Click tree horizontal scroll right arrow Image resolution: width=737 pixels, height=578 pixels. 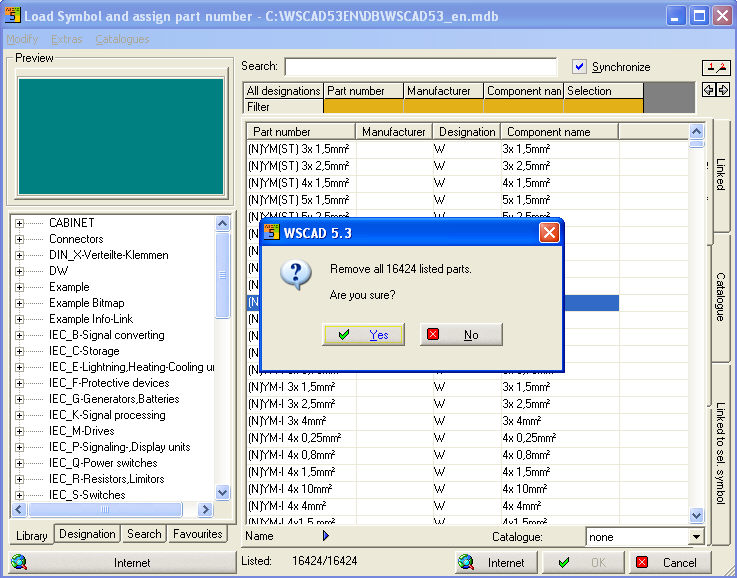205,509
